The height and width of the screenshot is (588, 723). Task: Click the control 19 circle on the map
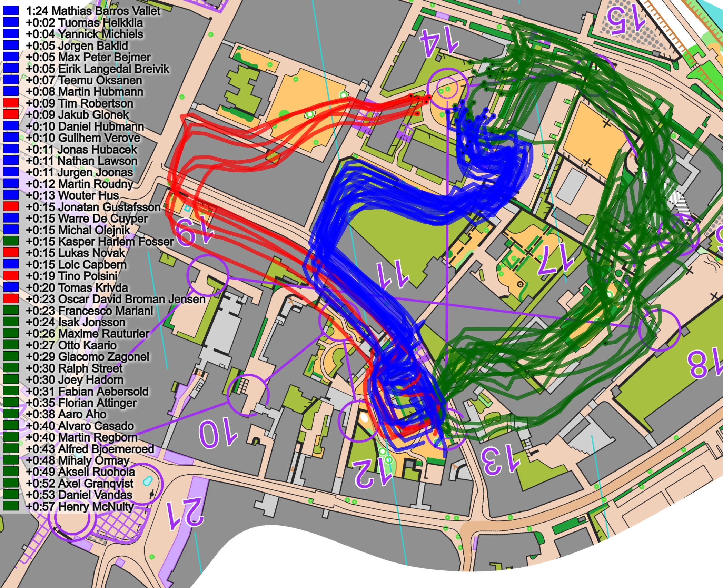click(208, 276)
